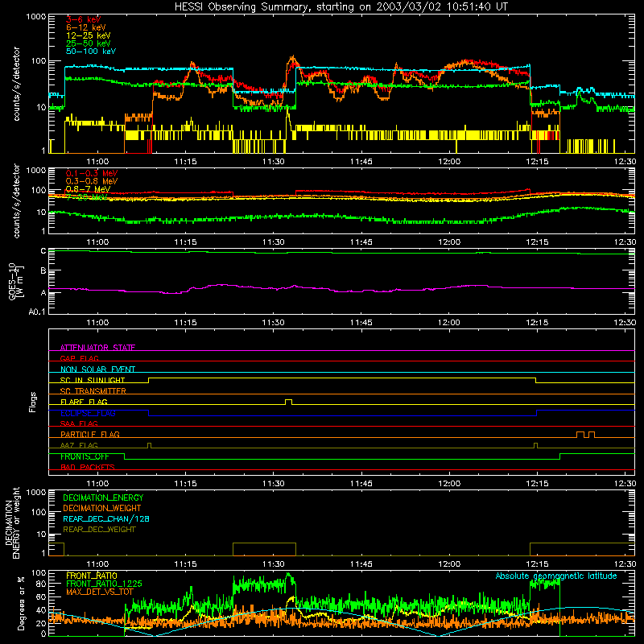The image size is (644, 644).
Task: Click the '11:30' tick label under top plot
Action: [273, 162]
